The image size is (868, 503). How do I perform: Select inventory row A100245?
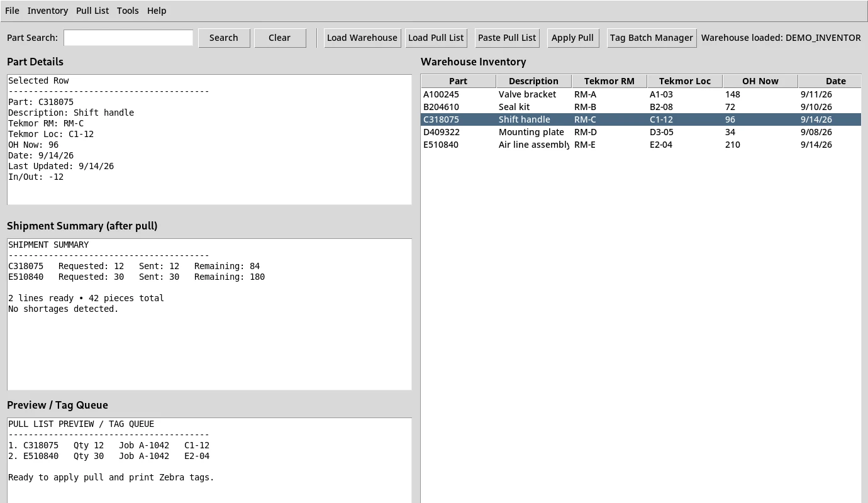pos(641,94)
